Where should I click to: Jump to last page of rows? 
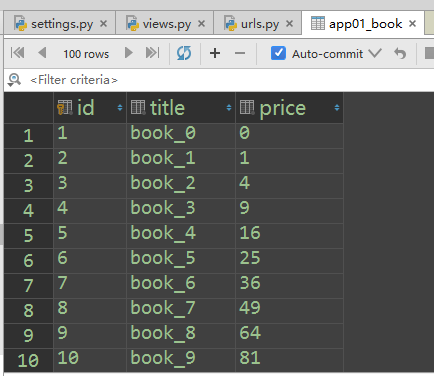point(153,53)
